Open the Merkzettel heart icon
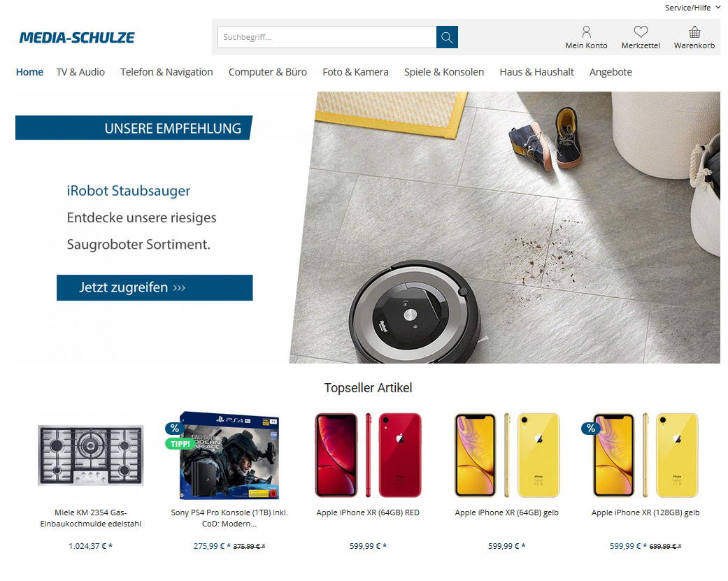Screen dimensions: 728x581 coord(641,31)
